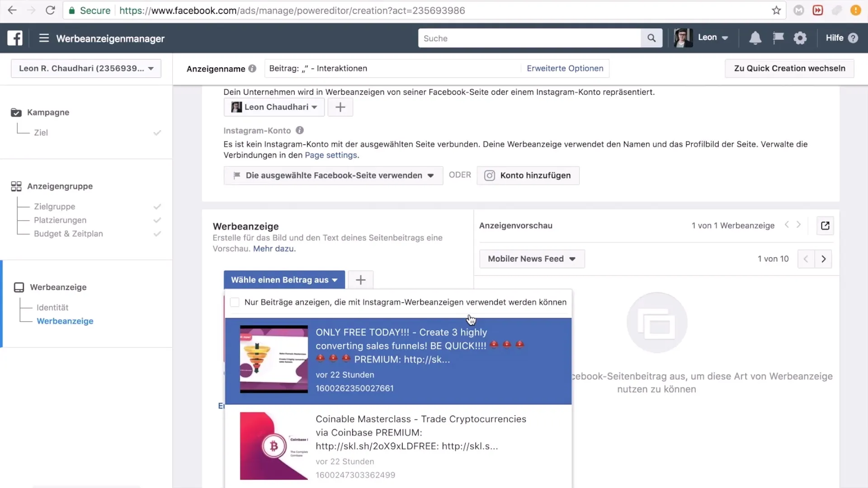Click the orange alert icon in browser toolbar
Screen dimensions: 868x488
855,10
